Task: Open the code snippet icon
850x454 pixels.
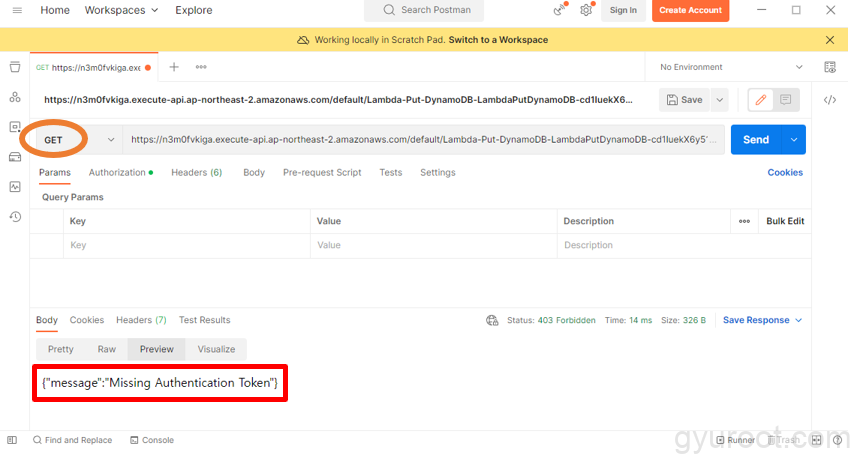Action: click(x=830, y=100)
